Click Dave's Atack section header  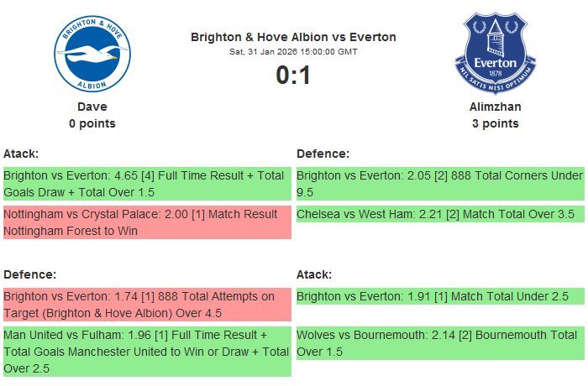pos(21,154)
